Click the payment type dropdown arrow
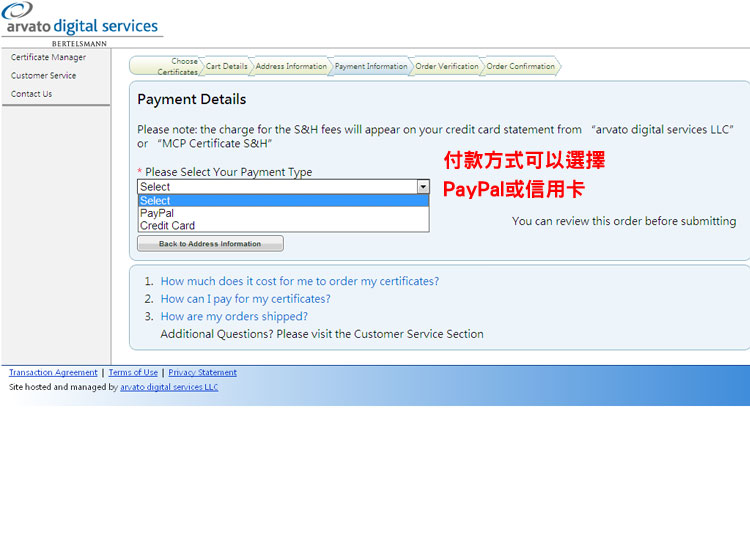Screen dimensions: 750x554 (423, 187)
